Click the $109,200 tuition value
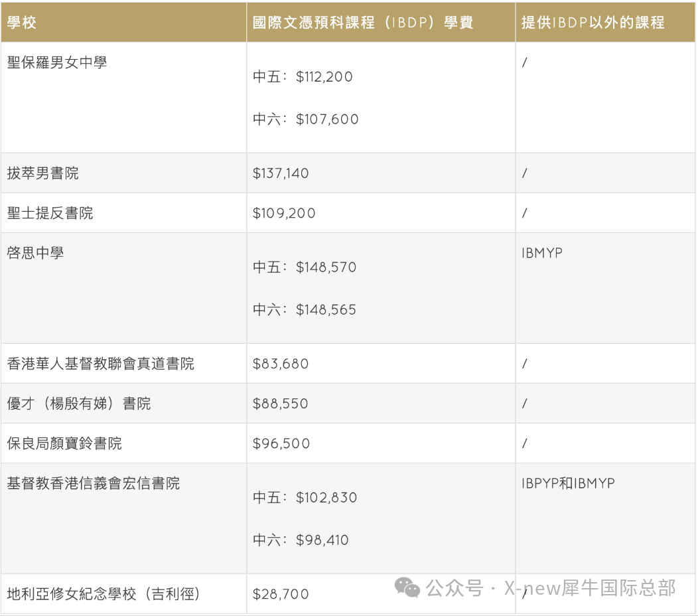 click(284, 213)
